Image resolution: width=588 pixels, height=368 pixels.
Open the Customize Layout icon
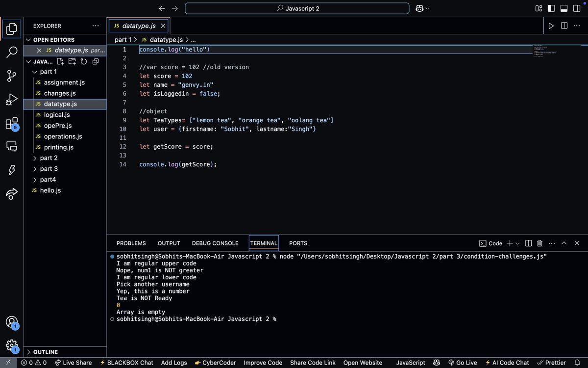coord(539,8)
